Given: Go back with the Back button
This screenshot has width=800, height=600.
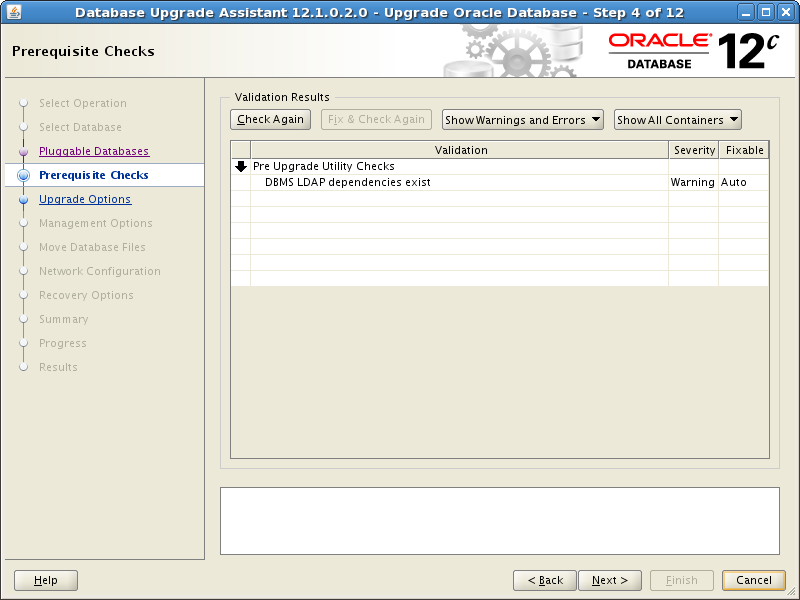Looking at the screenshot, I should point(545,580).
